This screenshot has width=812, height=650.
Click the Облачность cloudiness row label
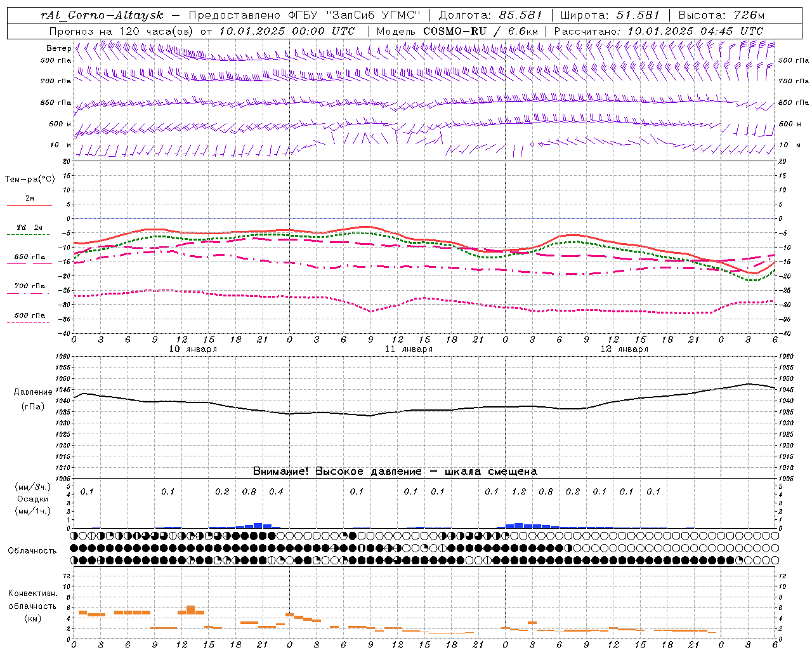coord(32,551)
